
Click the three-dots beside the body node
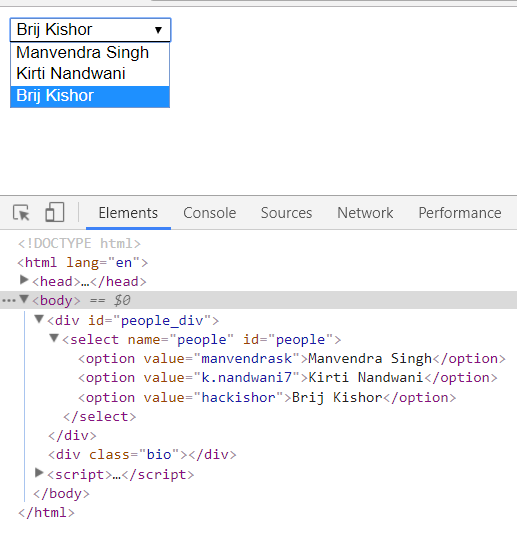tap(9, 301)
